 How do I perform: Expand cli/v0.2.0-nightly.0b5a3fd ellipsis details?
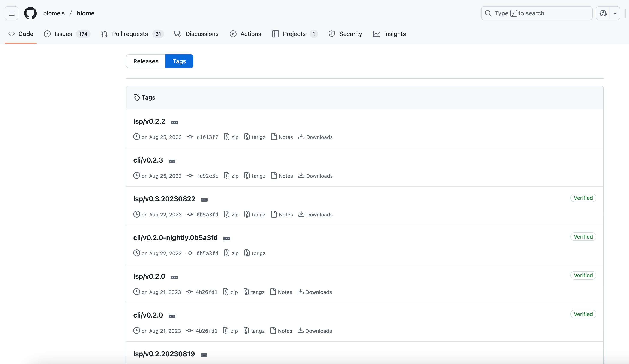(226, 239)
